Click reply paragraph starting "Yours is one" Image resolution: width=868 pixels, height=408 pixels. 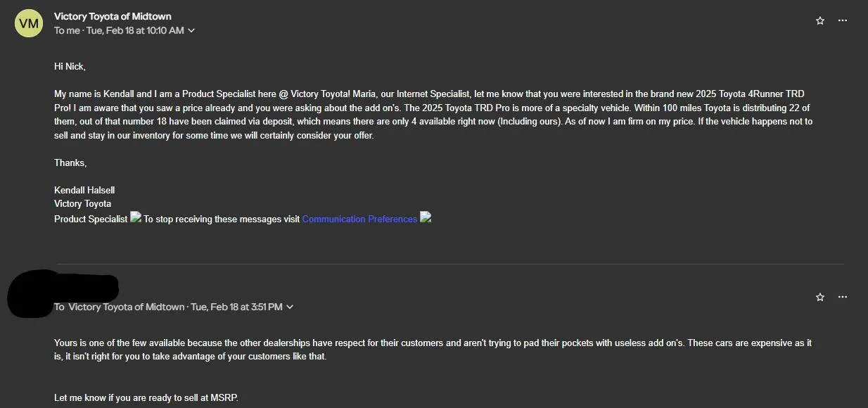(x=433, y=350)
